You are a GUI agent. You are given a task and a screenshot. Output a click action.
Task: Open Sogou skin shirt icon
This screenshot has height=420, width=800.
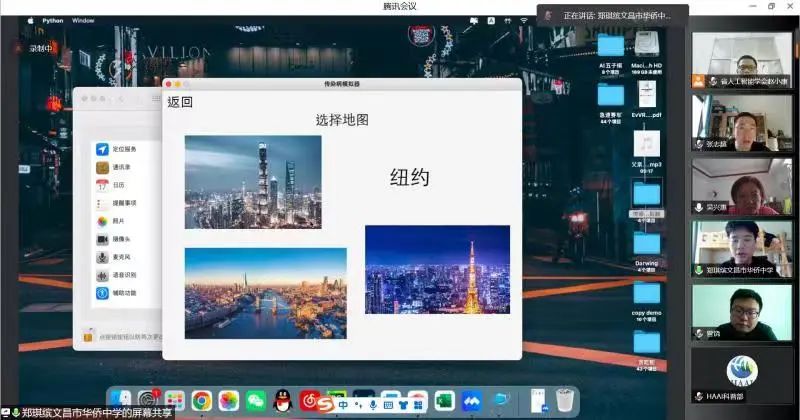coord(403,405)
